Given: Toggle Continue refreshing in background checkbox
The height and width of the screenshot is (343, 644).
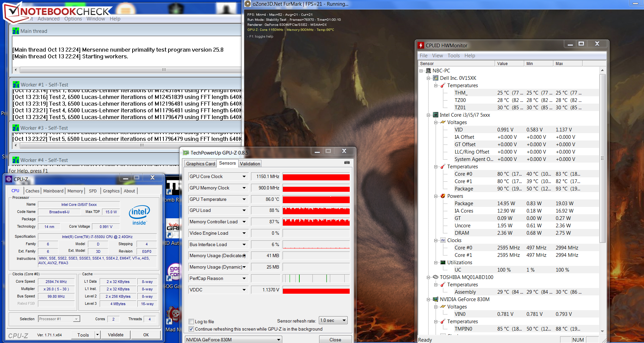Looking at the screenshot, I should (x=191, y=329).
